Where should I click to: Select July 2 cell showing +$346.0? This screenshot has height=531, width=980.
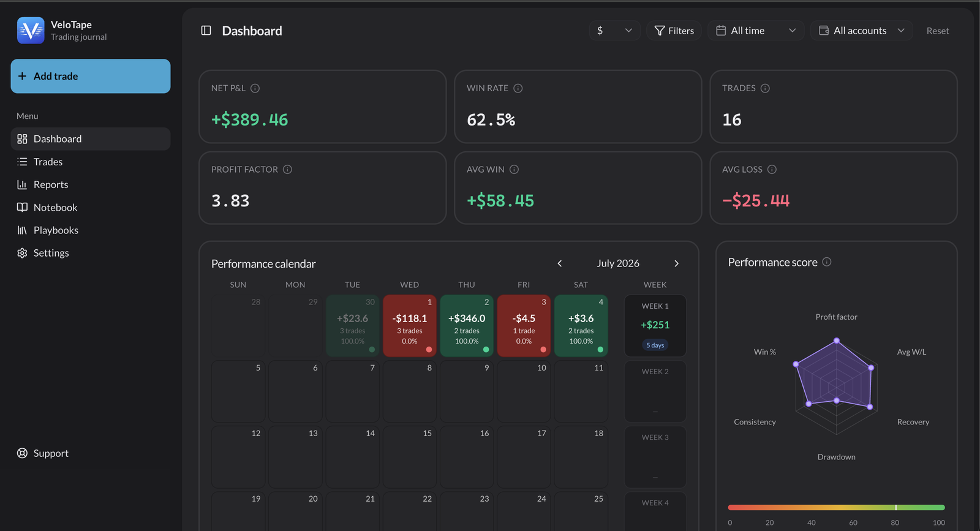(467, 326)
